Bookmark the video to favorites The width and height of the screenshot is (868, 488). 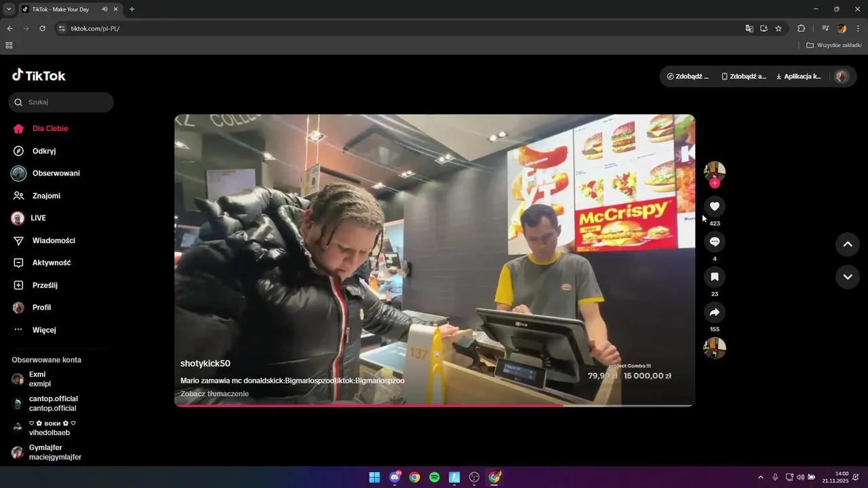[x=715, y=277]
